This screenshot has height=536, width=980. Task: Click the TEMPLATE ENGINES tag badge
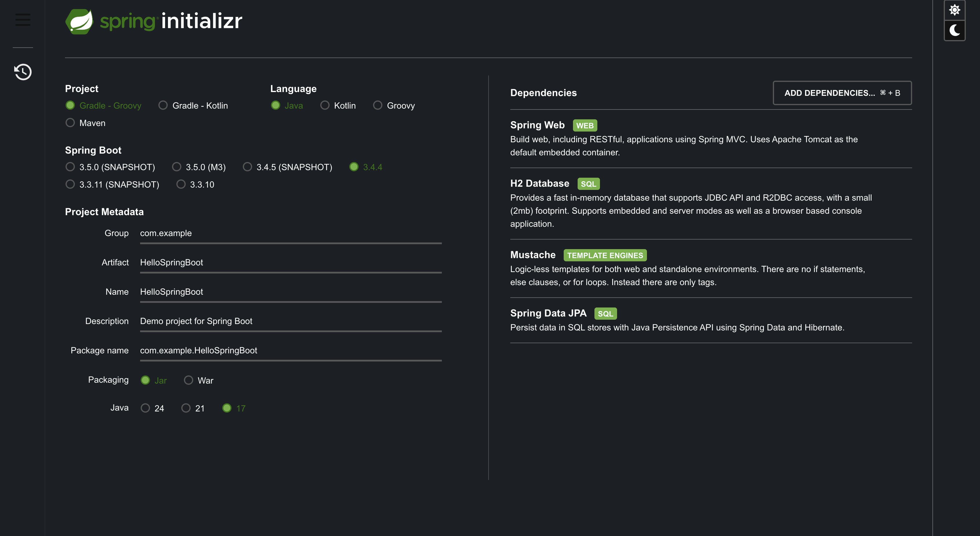(605, 256)
